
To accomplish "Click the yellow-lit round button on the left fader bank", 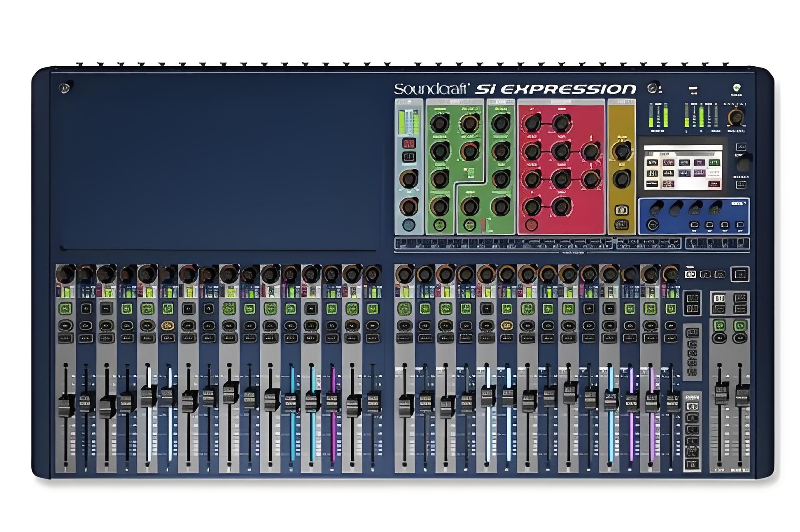I will point(167,326).
